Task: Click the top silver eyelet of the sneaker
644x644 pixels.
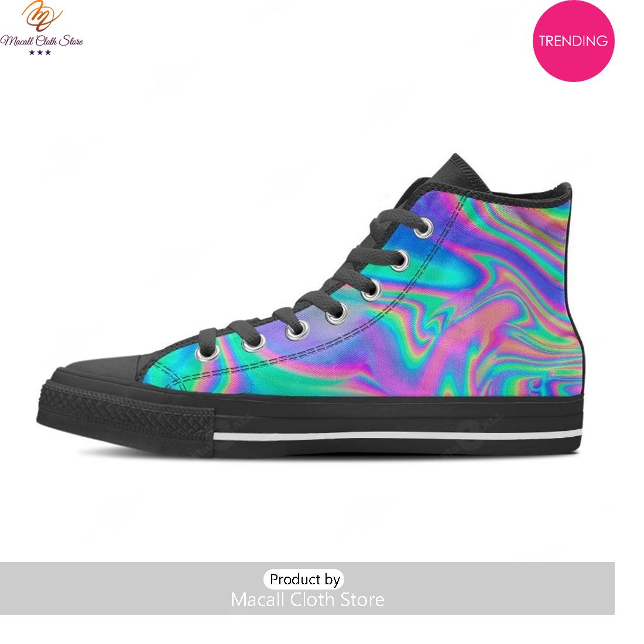Action: [x=423, y=228]
